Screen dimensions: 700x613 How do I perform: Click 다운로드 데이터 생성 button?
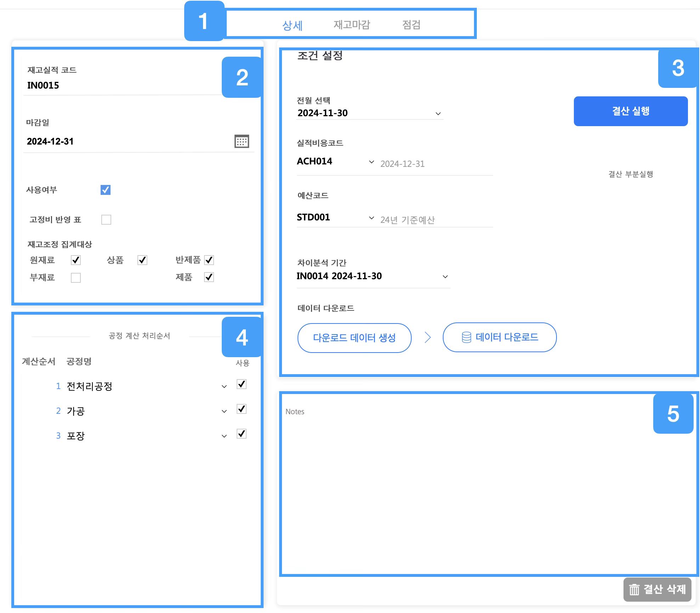tap(354, 338)
